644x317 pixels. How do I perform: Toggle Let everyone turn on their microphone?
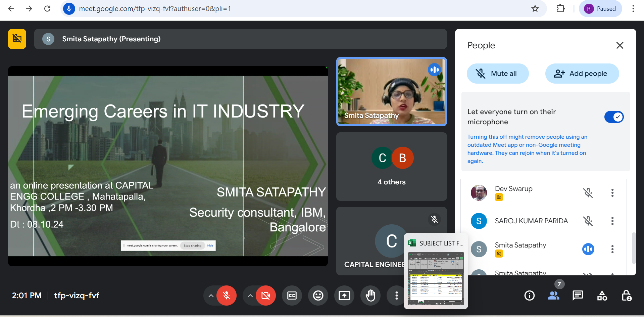point(614,117)
